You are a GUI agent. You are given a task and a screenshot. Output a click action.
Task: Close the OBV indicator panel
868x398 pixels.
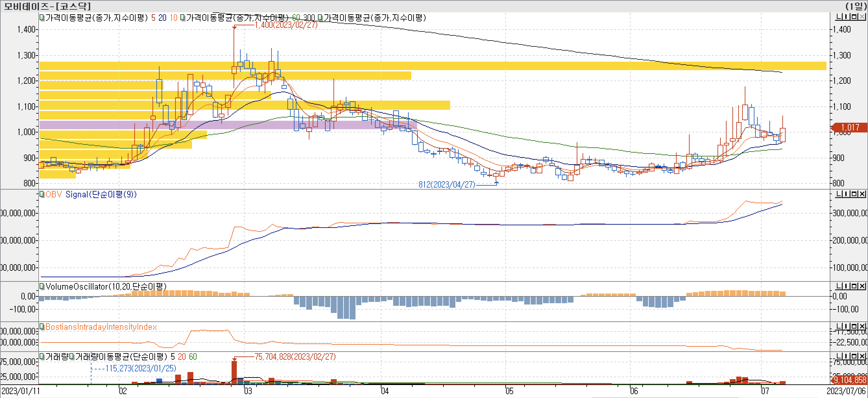pyautogui.click(x=862, y=194)
